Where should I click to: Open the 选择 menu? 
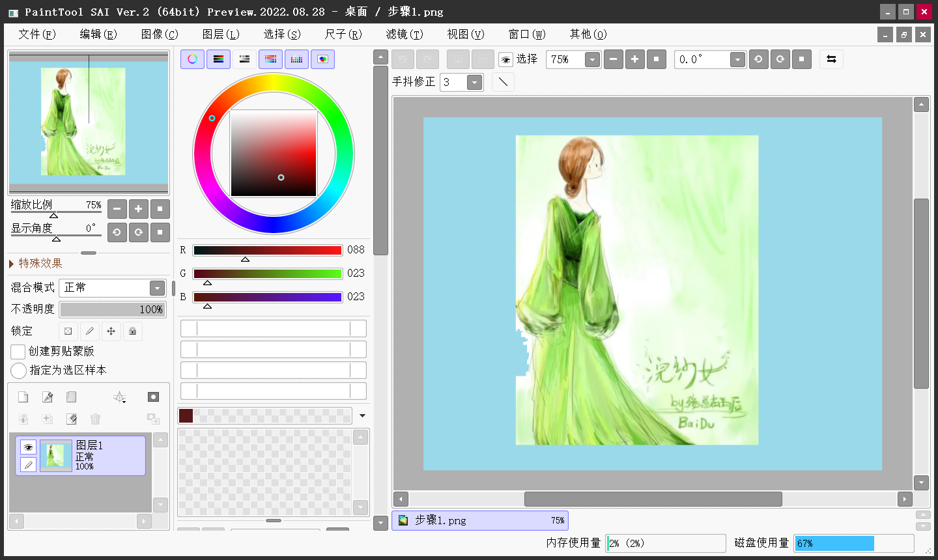[282, 35]
